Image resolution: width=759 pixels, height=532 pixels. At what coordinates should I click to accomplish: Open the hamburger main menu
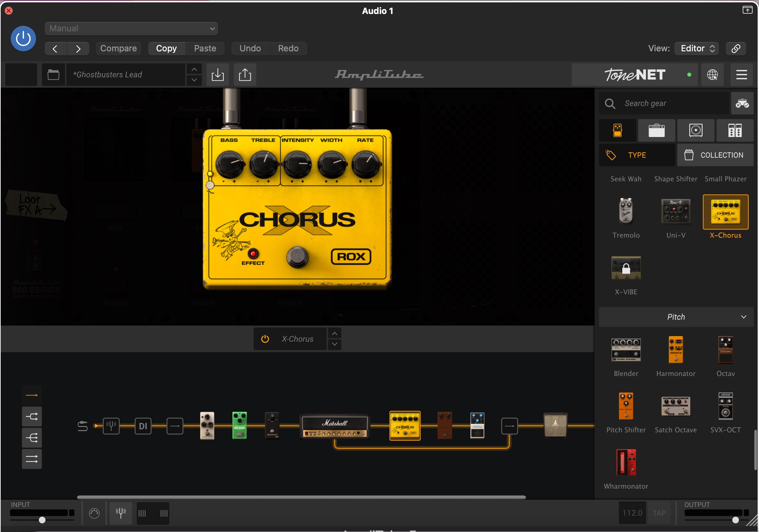[x=741, y=75]
